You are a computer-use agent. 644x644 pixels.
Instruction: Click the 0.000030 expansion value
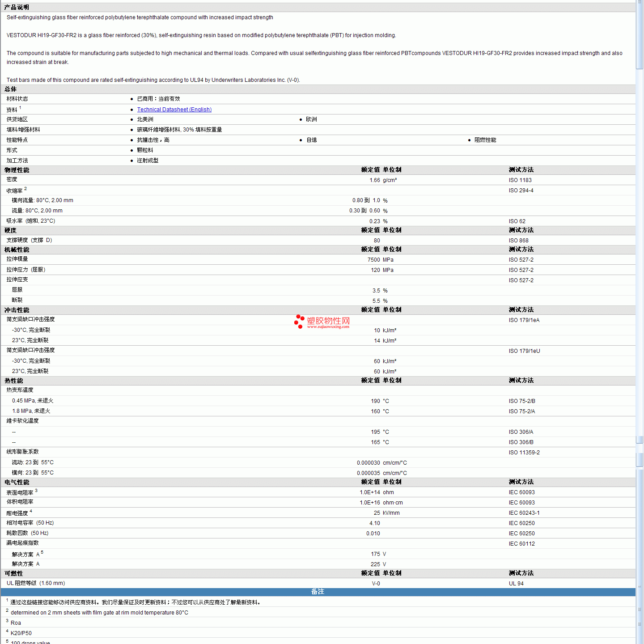coord(369,463)
